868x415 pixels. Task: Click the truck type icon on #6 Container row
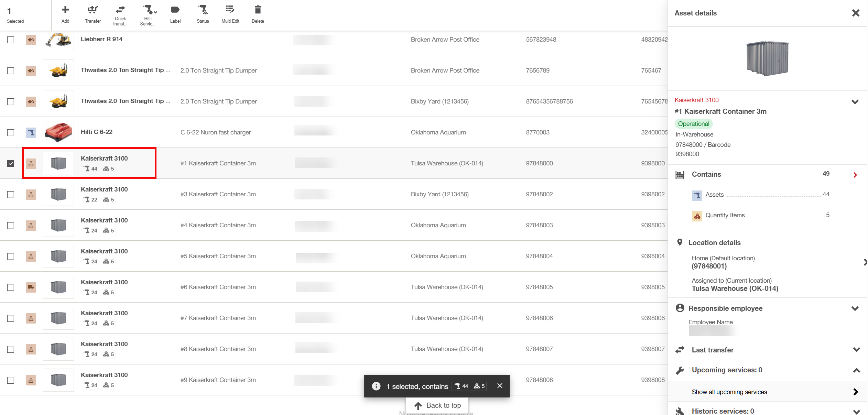pyautogui.click(x=31, y=287)
